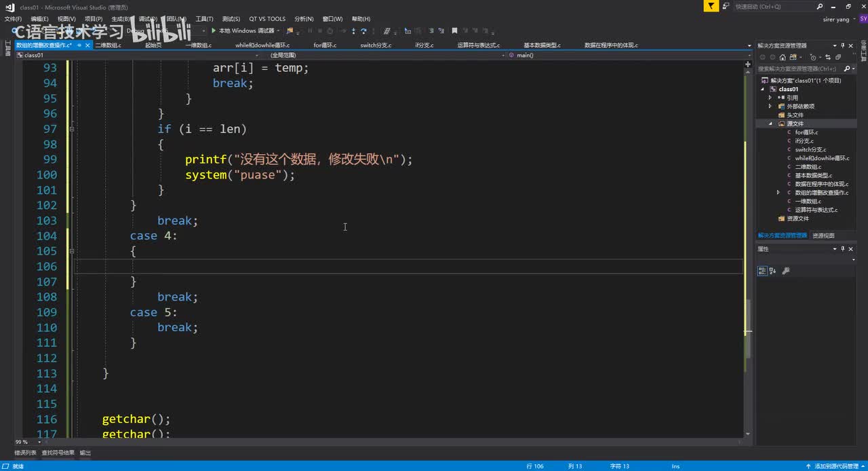The width and height of the screenshot is (868, 471).
Task: Click the 属性 panel categorized view icon
Action: 762,271
